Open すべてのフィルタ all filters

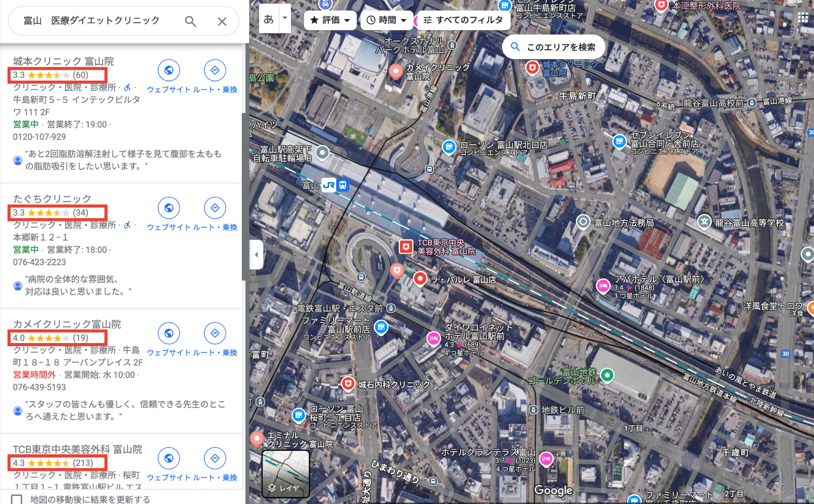[x=463, y=20]
